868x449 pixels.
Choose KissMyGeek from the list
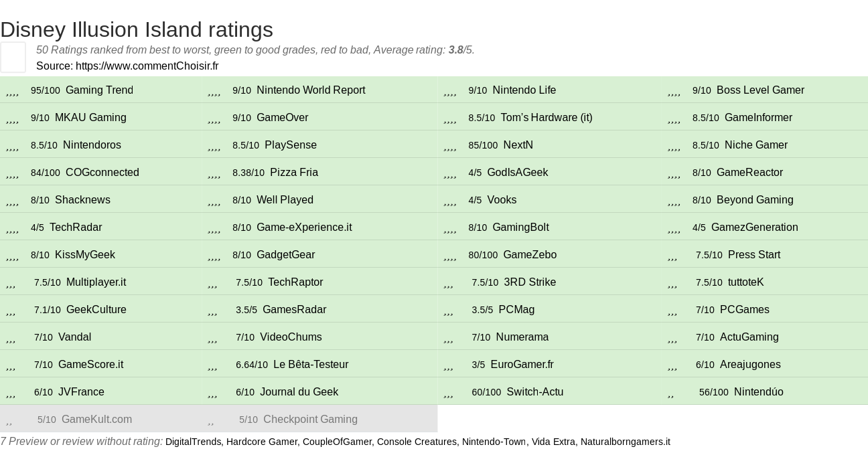click(85, 255)
